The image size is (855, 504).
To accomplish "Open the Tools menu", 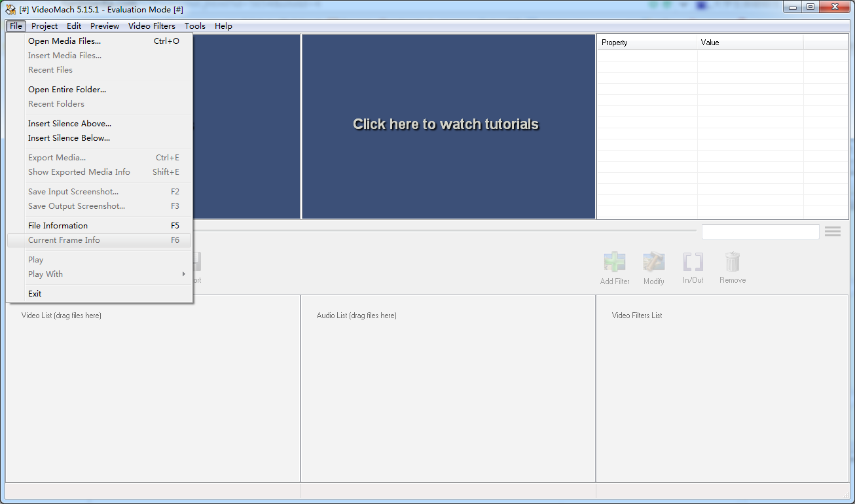I will pyautogui.click(x=195, y=26).
